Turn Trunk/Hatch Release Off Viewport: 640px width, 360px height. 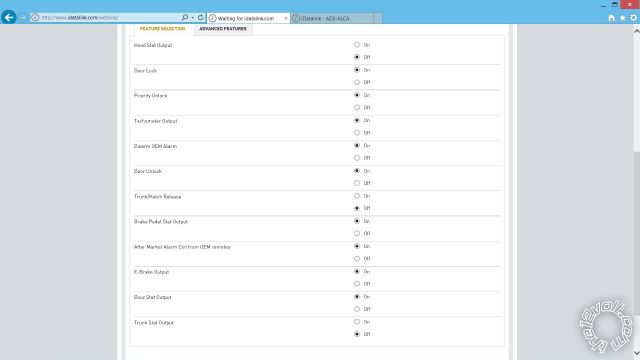(357, 208)
